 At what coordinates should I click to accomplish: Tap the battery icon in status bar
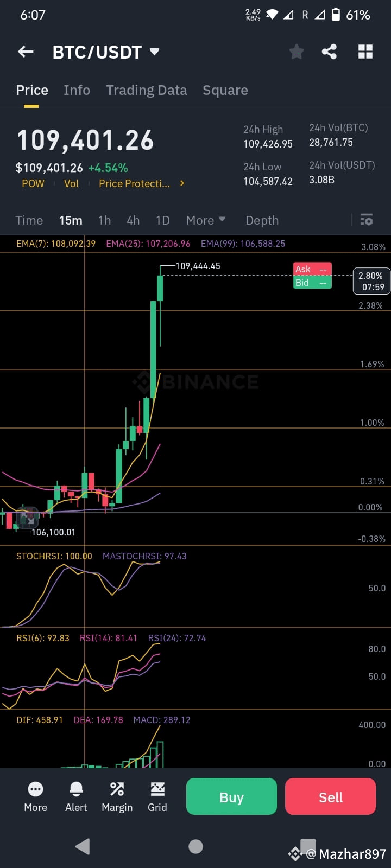coord(336,15)
